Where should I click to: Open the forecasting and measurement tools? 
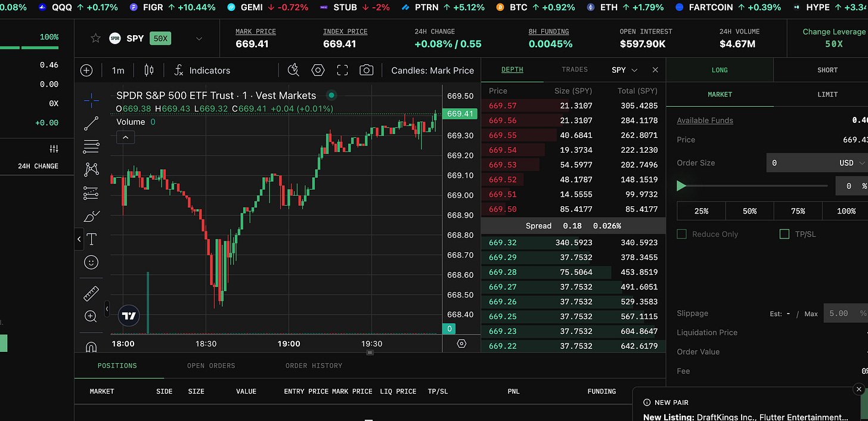91,193
